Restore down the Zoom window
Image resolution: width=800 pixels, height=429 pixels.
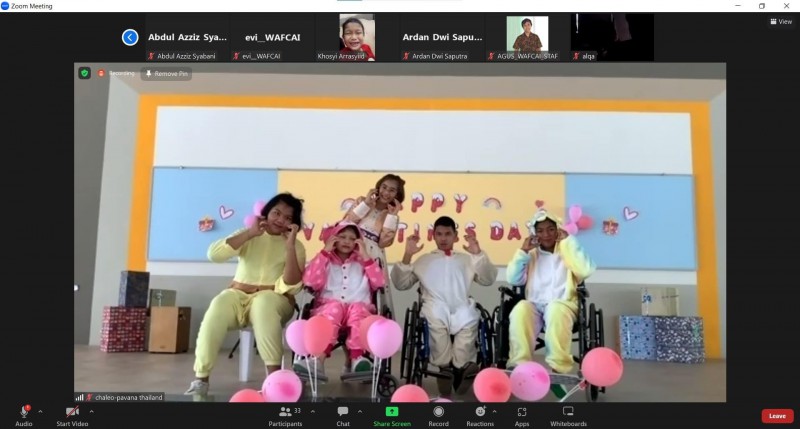762,6
